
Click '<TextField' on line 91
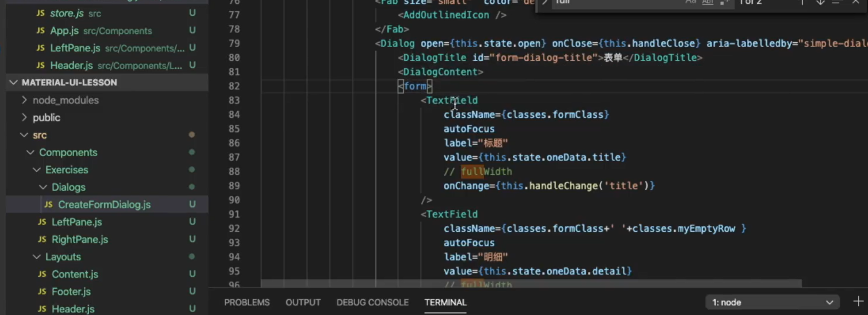click(449, 214)
